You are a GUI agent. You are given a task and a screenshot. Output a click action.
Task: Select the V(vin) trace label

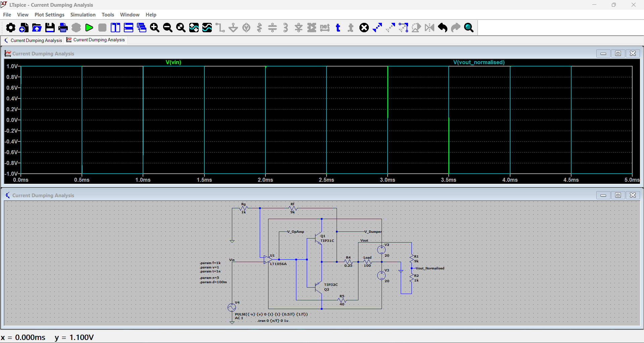174,62
